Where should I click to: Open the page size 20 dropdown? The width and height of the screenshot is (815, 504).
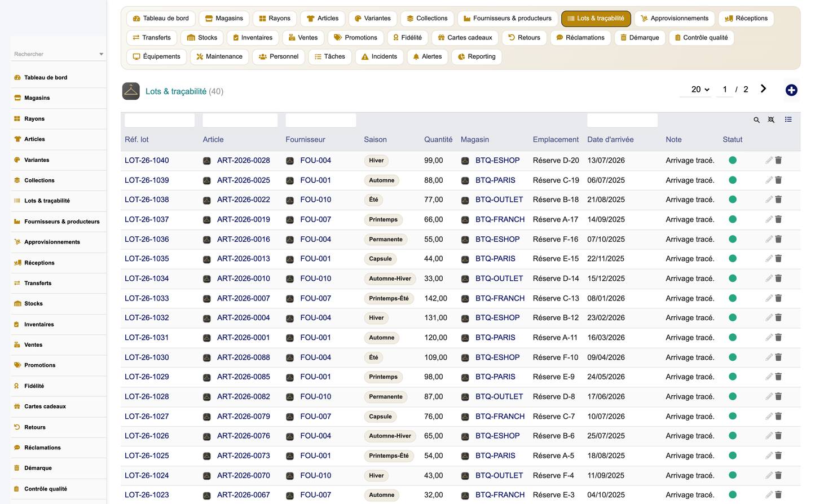(700, 90)
